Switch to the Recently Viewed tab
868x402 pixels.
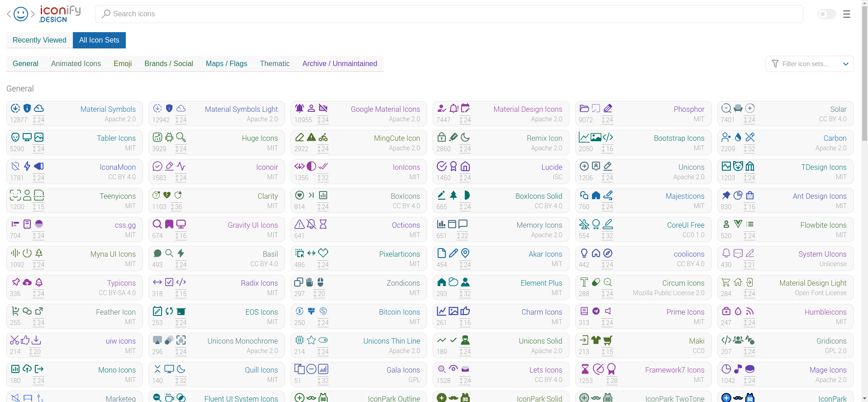click(39, 40)
